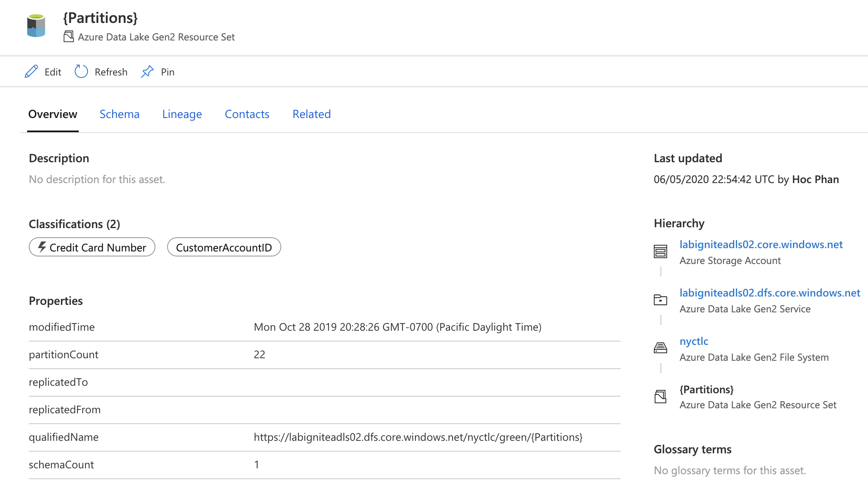868x480 pixels.
Task: Follow the nyctlc file system link
Action: [x=693, y=341]
